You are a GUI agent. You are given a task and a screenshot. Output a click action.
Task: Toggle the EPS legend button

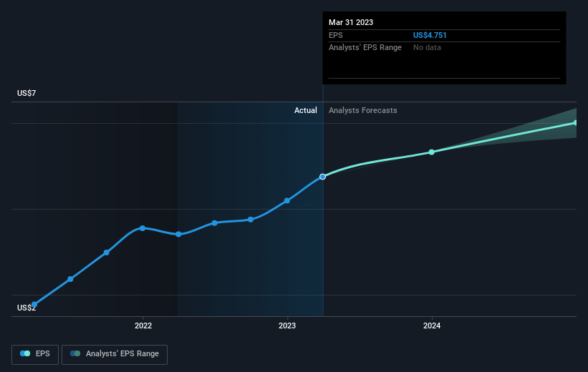tap(35, 354)
